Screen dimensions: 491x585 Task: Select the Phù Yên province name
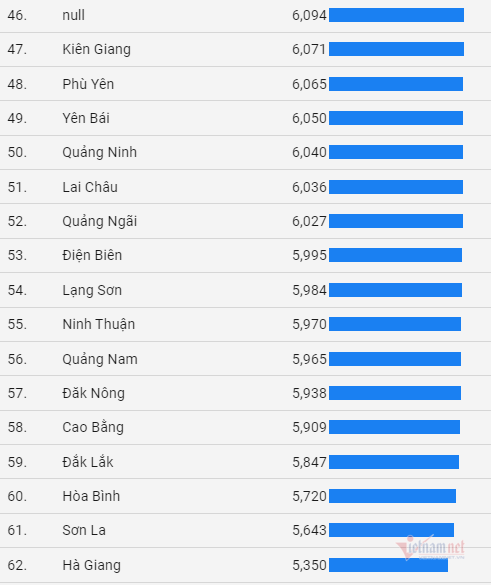point(88,84)
